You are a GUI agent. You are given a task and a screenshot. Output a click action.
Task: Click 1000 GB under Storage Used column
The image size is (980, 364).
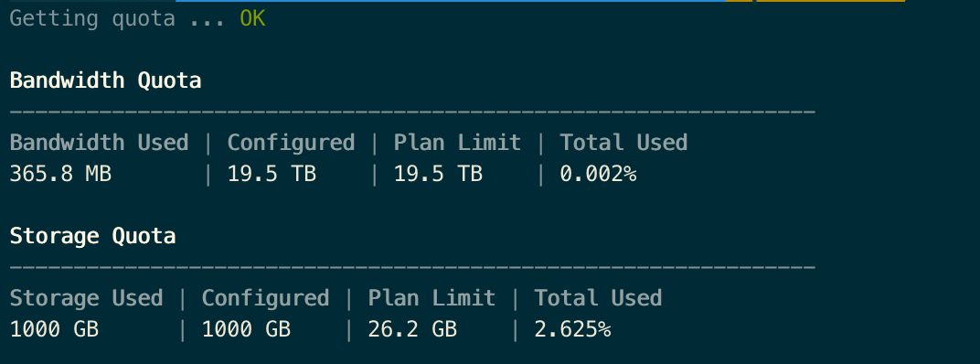point(54,329)
